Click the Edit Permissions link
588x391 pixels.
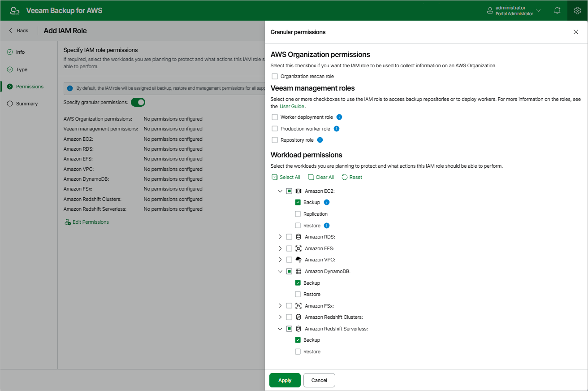pos(87,222)
